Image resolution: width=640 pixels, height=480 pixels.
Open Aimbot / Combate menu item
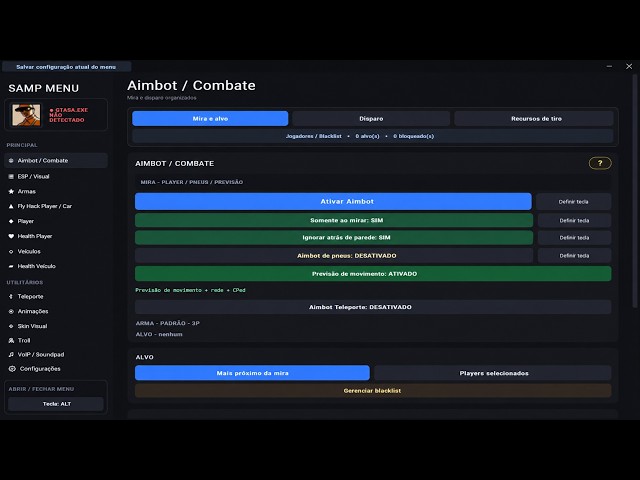click(56, 161)
